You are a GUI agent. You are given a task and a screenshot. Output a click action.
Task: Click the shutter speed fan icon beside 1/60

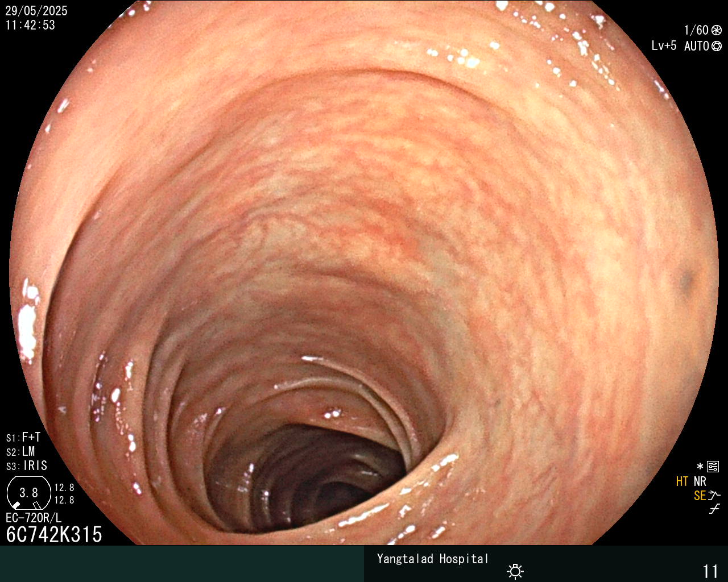point(717,30)
